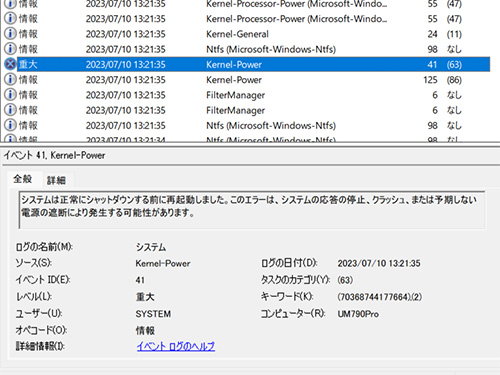Screen dimensions: 500x375
Task: Switch to the 全般 tab
Action: click(x=23, y=179)
